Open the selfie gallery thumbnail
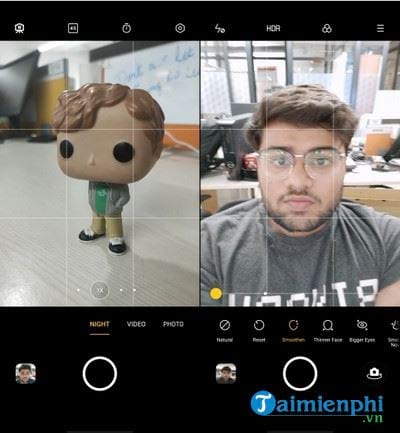Image resolution: width=400 pixels, height=433 pixels. point(226,373)
